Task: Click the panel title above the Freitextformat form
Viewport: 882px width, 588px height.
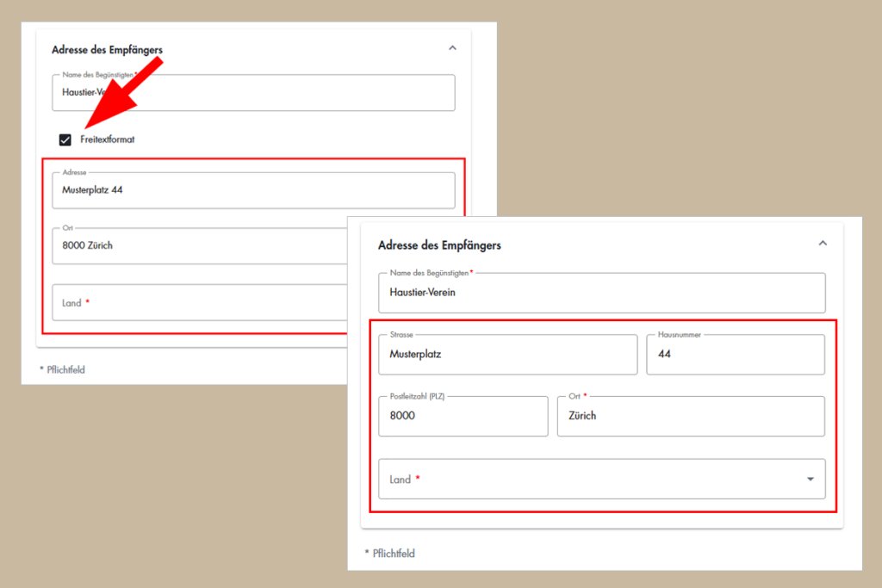Action: (x=107, y=50)
